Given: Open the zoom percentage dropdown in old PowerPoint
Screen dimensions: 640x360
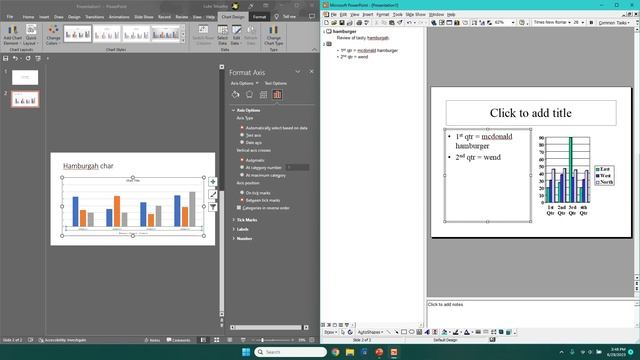Looking at the screenshot, I should (x=513, y=23).
